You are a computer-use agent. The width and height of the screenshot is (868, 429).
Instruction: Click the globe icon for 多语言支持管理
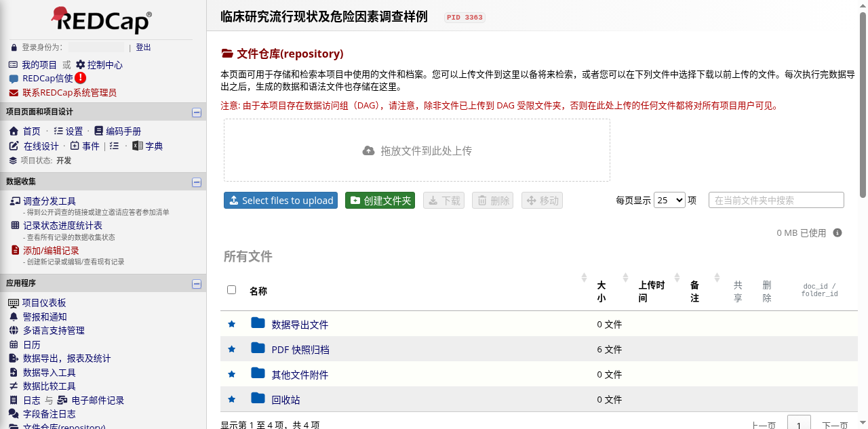(14, 331)
